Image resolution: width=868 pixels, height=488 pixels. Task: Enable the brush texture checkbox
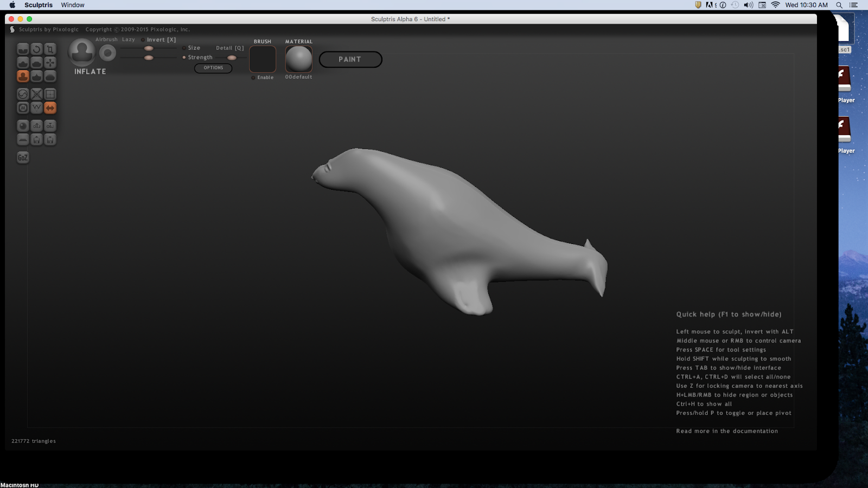[x=253, y=78]
